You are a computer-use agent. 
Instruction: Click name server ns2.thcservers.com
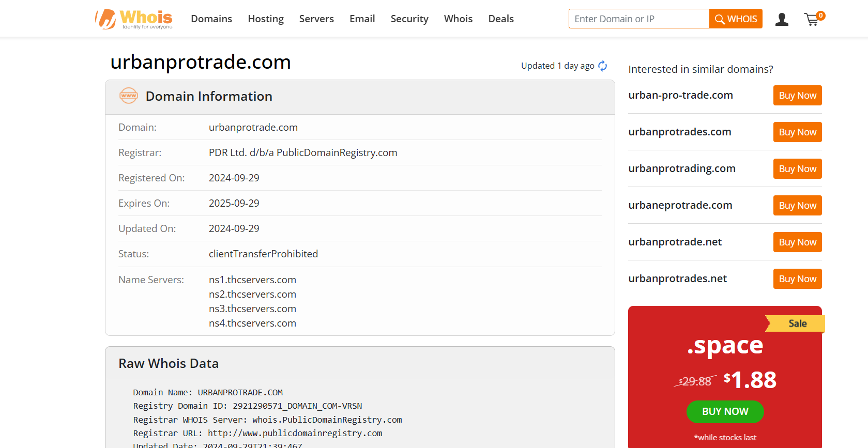(252, 294)
